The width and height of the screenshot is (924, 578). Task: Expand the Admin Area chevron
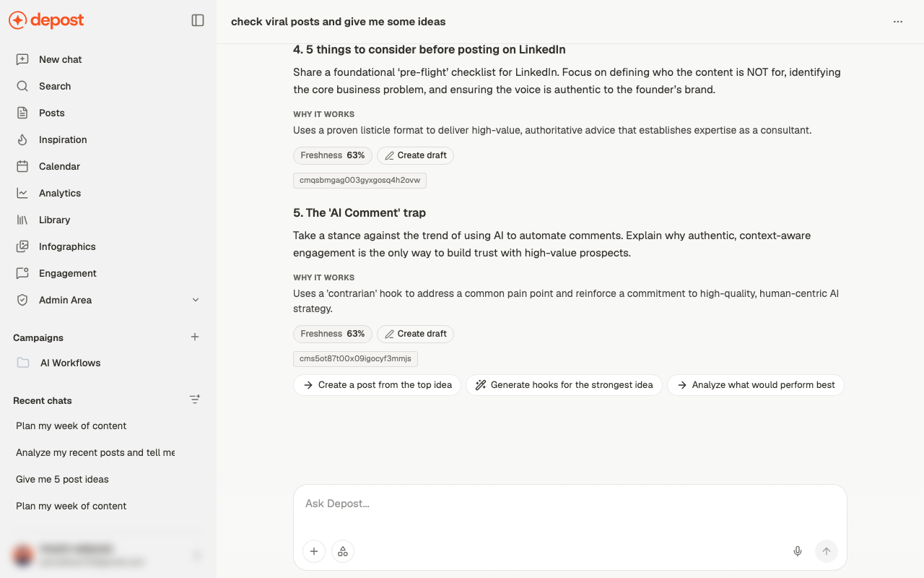[x=196, y=300]
